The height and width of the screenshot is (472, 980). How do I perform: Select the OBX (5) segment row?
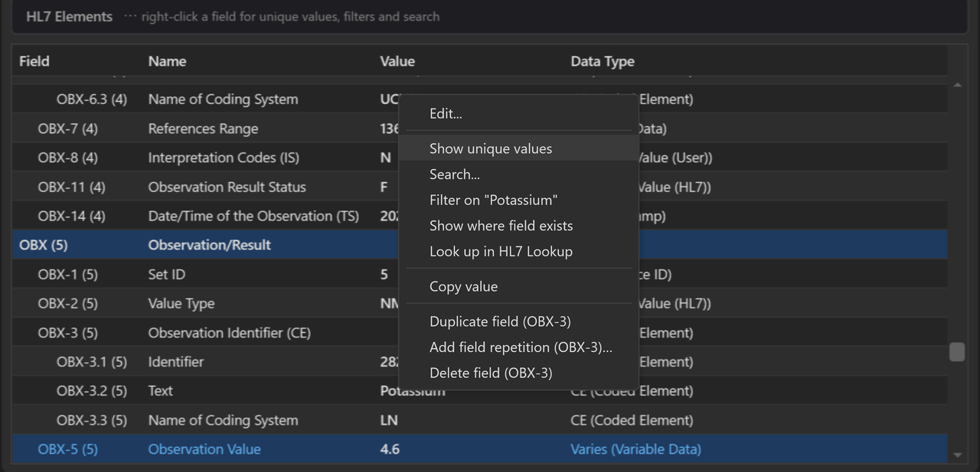coord(479,245)
